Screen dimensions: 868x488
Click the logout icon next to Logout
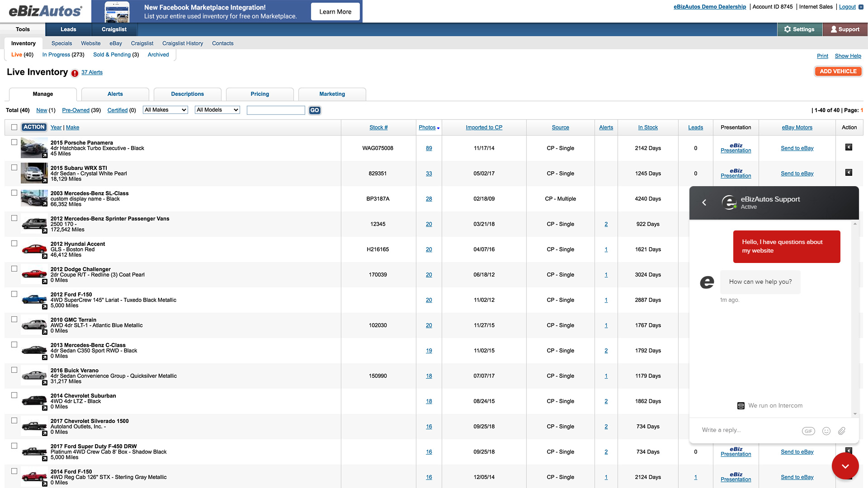861,7
